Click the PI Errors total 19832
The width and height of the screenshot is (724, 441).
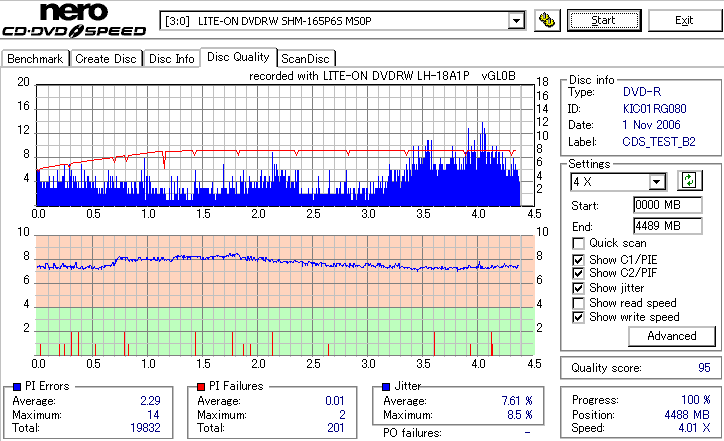click(145, 428)
